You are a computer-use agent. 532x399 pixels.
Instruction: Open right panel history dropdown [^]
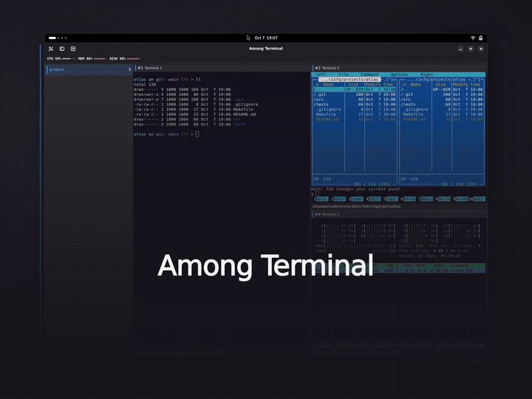pos(477,79)
